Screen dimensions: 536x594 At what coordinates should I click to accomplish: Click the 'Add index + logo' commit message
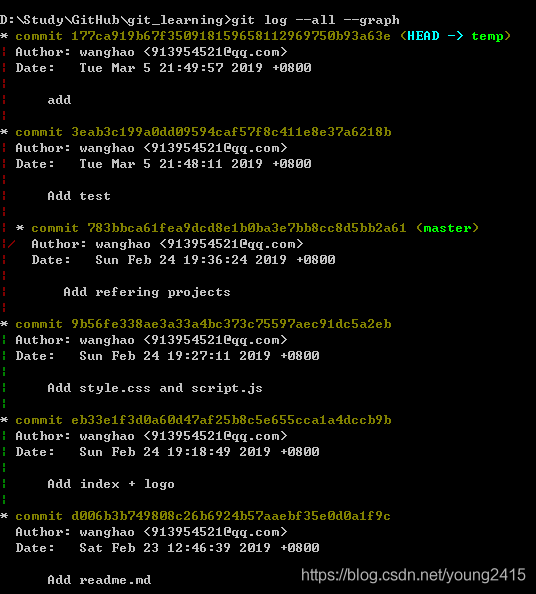(x=111, y=484)
